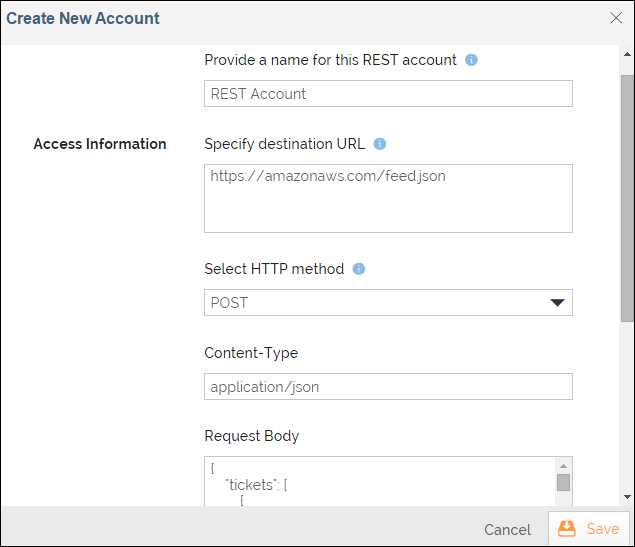Viewport: 635px width, 547px height.
Task: Click the destination URL text area
Action: pyautogui.click(x=388, y=198)
